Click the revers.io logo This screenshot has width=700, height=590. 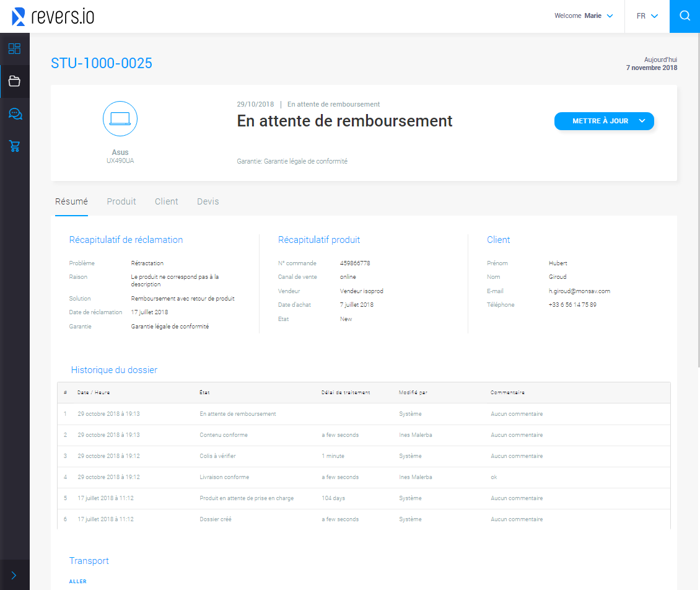53,16
